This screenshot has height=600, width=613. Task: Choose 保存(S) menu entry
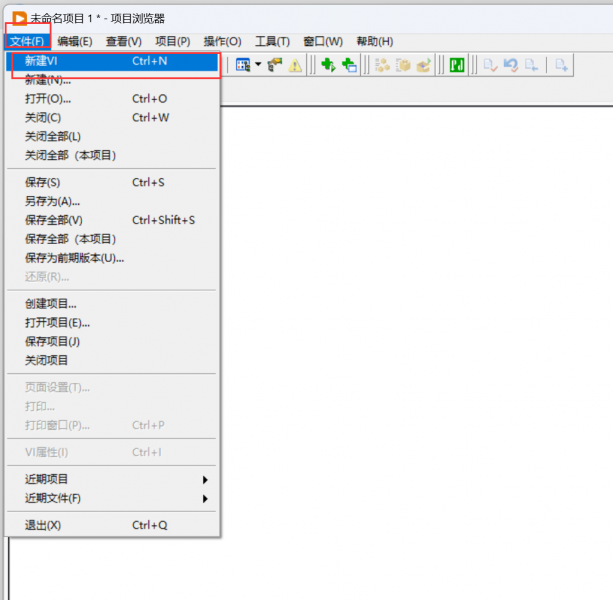(112, 183)
